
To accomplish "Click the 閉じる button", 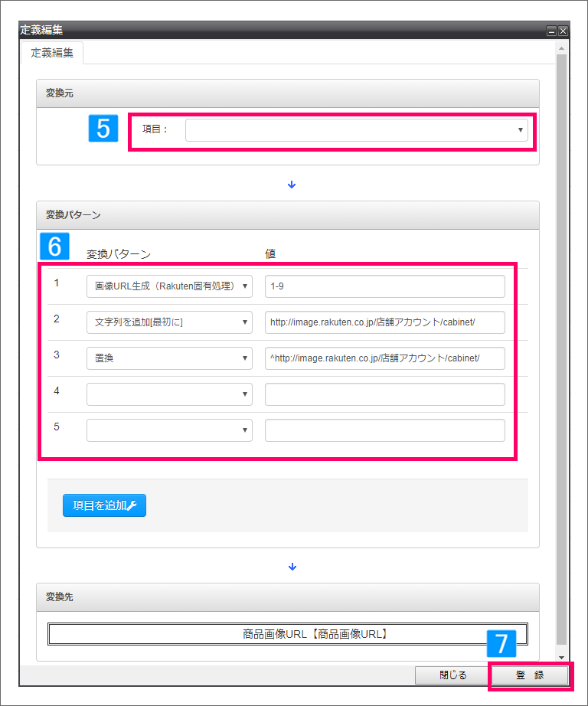I will [x=452, y=675].
